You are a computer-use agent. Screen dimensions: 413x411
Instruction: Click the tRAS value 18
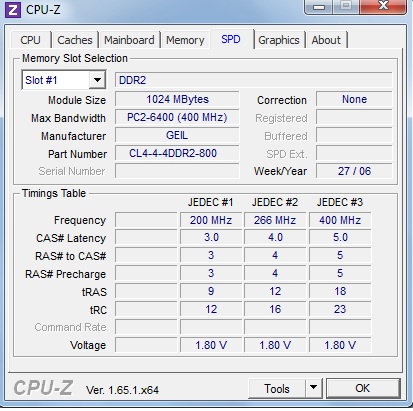tap(340, 291)
